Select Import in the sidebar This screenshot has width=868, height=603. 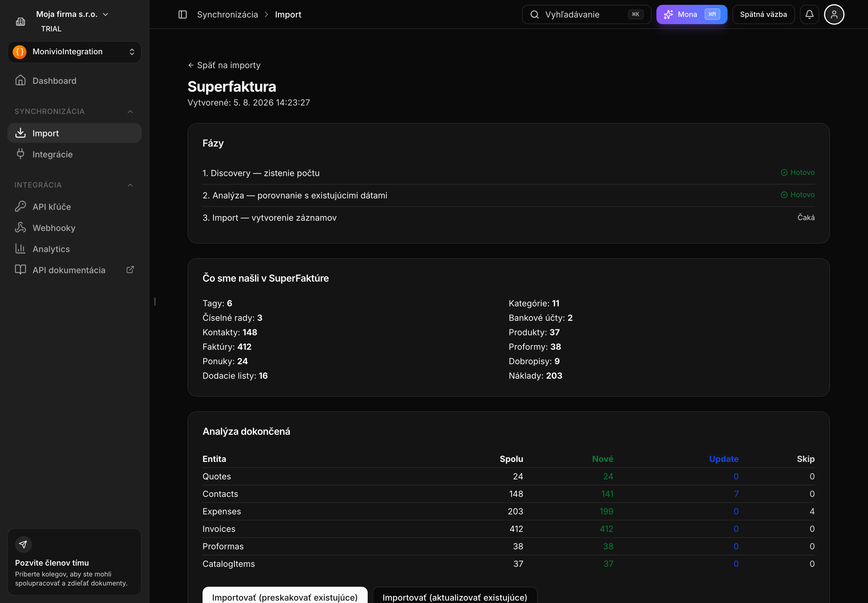click(74, 133)
